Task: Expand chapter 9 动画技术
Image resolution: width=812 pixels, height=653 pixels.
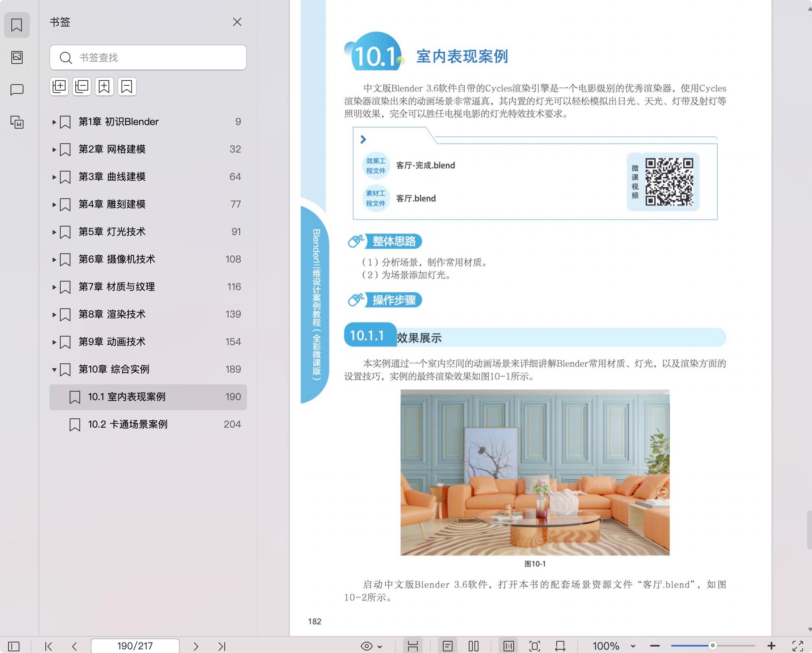Action: [x=54, y=342]
